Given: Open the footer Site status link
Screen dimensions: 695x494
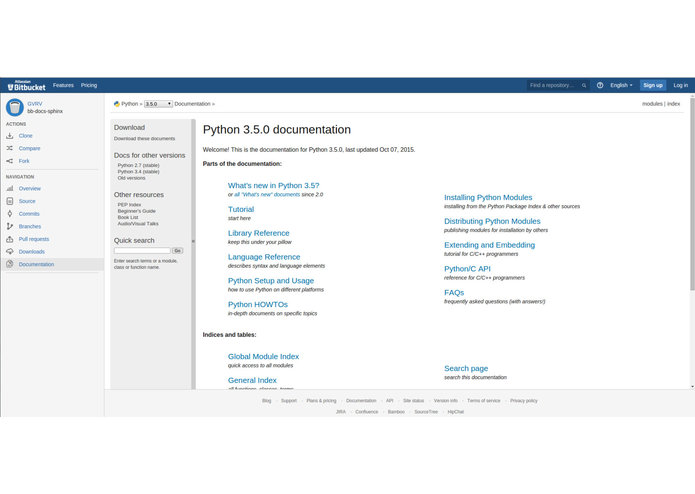Looking at the screenshot, I should click(414, 401).
